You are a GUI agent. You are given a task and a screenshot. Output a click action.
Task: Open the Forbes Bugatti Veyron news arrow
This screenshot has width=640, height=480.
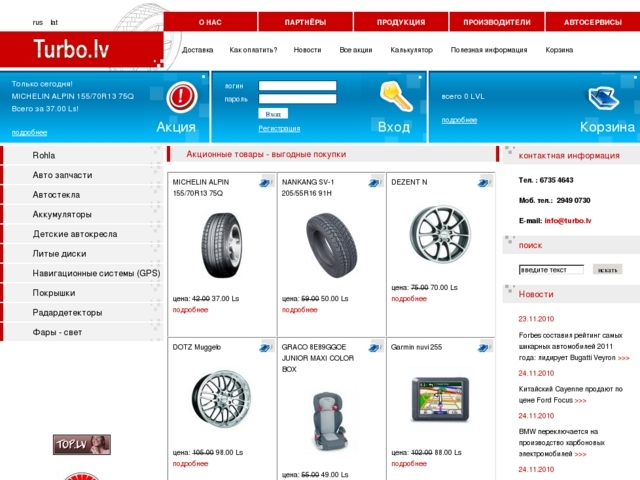tap(624, 358)
